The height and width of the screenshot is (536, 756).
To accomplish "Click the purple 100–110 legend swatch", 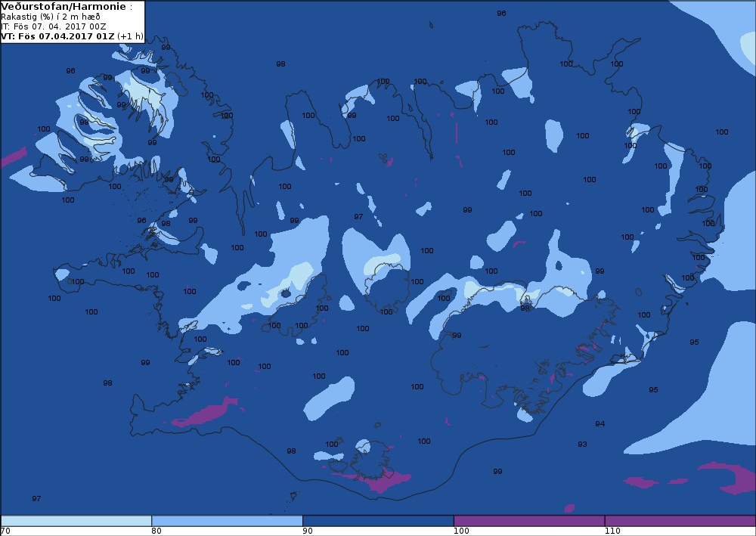I will (529, 521).
